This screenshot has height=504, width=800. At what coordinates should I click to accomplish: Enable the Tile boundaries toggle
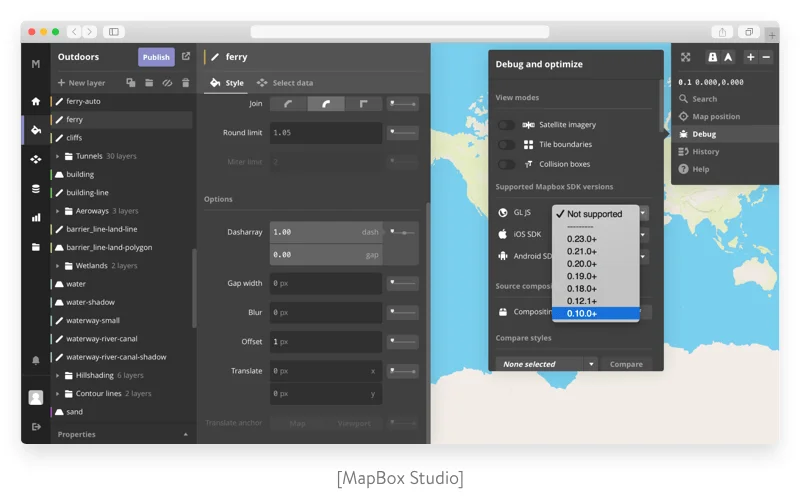point(507,145)
